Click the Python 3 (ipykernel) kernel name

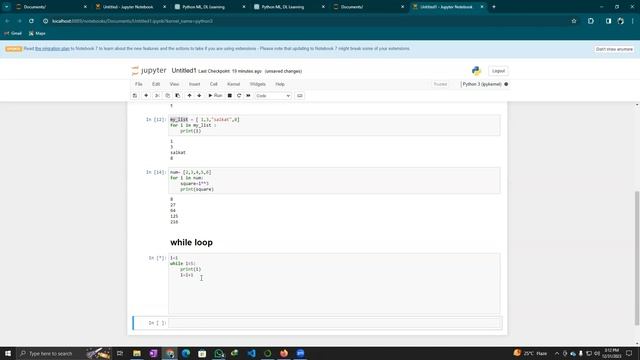point(482,84)
